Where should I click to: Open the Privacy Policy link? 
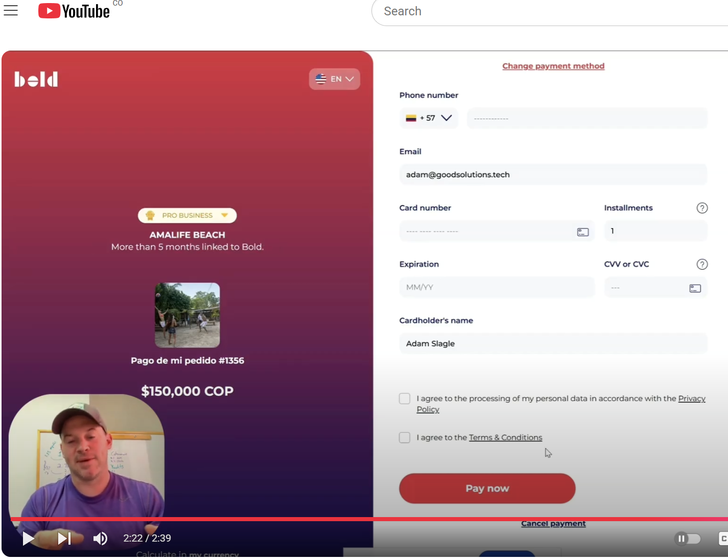click(692, 399)
